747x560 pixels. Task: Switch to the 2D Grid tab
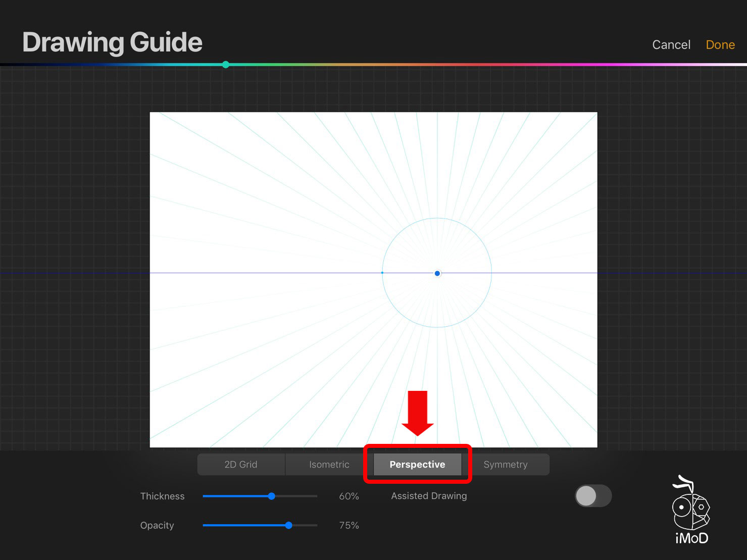241,465
